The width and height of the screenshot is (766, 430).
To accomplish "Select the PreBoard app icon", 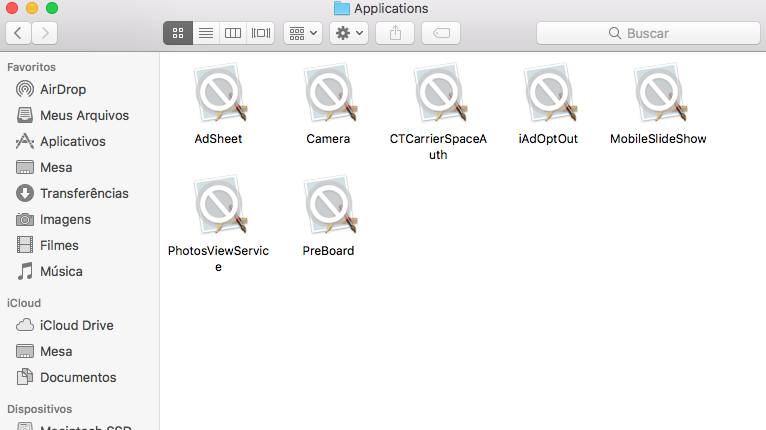I will [x=330, y=205].
